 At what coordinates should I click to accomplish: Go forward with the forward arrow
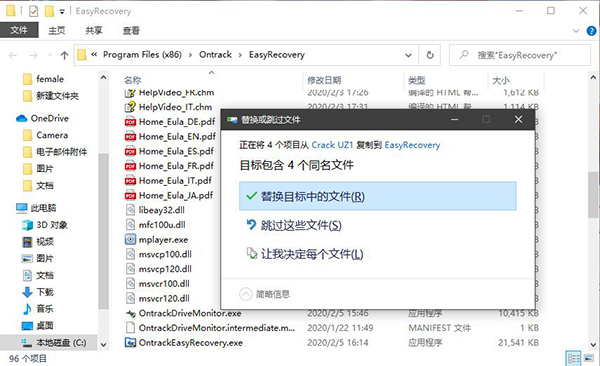pos(34,55)
